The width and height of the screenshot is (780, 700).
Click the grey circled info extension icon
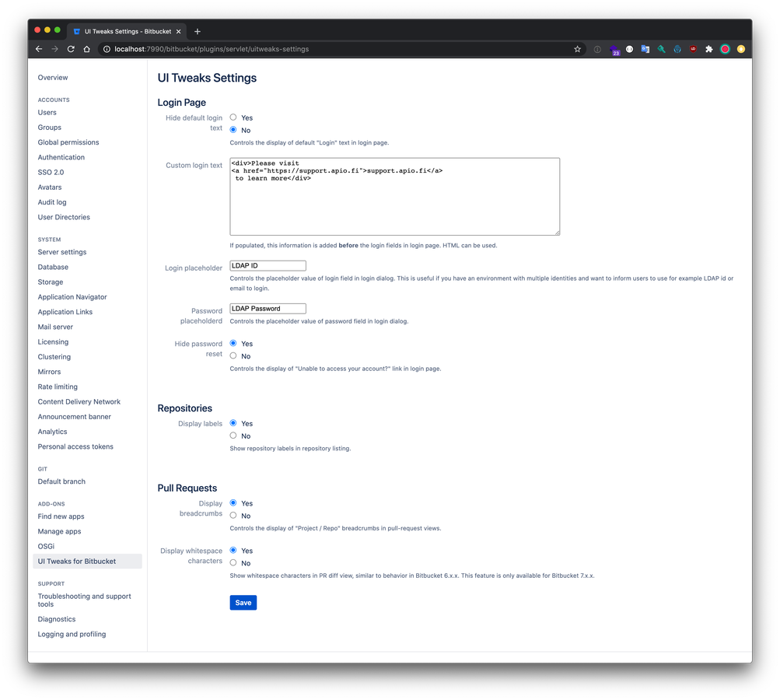coord(597,49)
